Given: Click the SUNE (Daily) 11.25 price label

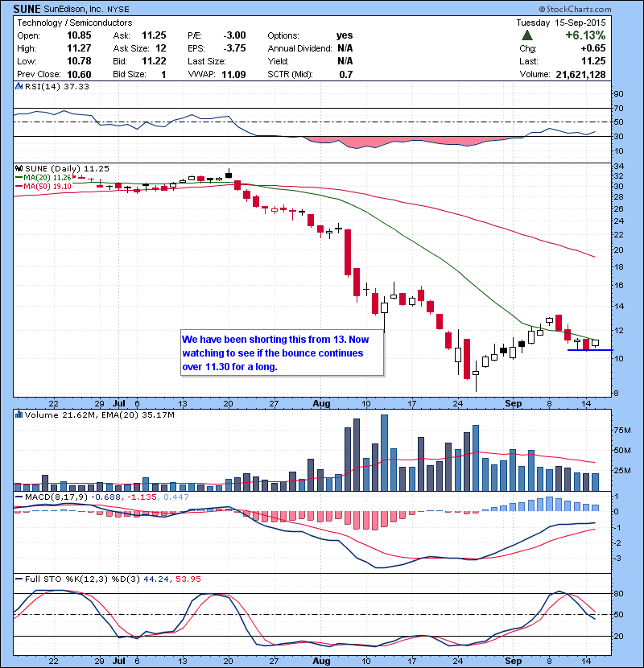Looking at the screenshot, I should (x=67, y=169).
